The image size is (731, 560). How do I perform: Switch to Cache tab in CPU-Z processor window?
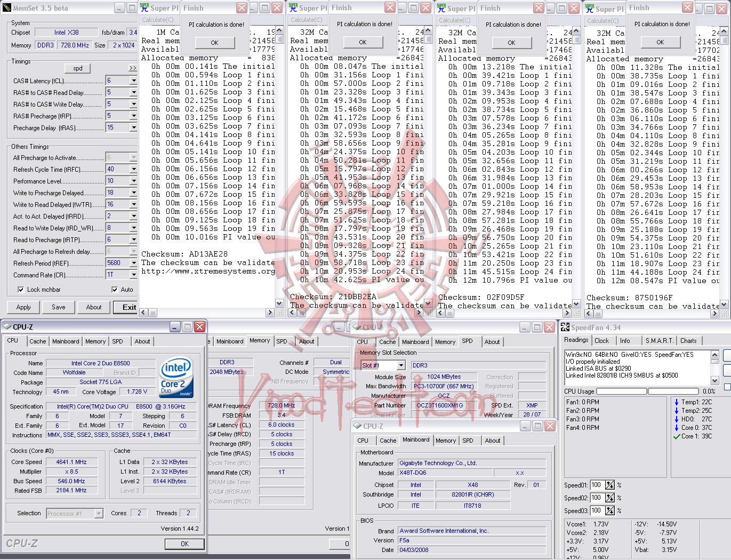pos(37,341)
